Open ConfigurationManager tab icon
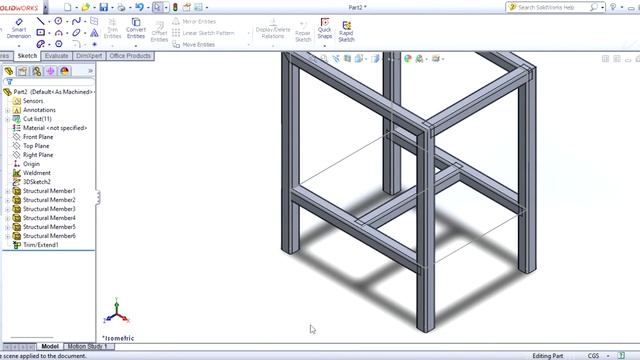Image resolution: width=640 pixels, height=360 pixels. click(x=37, y=71)
